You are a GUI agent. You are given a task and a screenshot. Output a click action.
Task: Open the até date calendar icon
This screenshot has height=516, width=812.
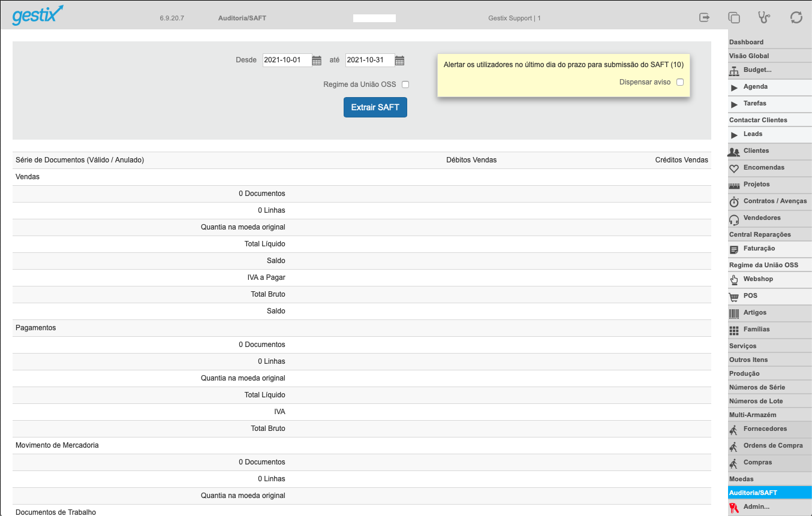[x=399, y=60]
